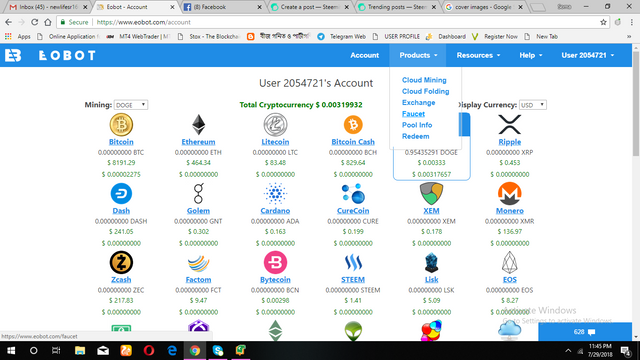This screenshot has width=640, height=360.
Task: Open Opera browser from taskbar
Action: click(149, 350)
